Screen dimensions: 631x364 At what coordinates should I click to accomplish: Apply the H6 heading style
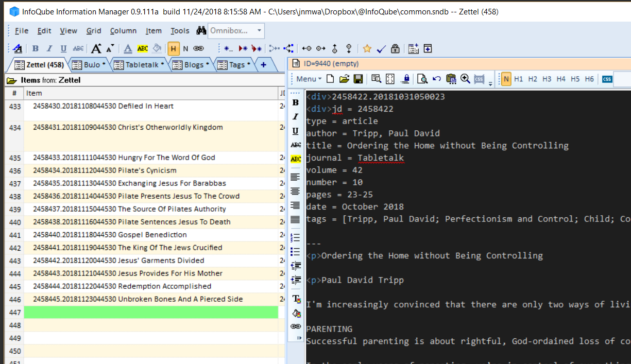(x=589, y=79)
